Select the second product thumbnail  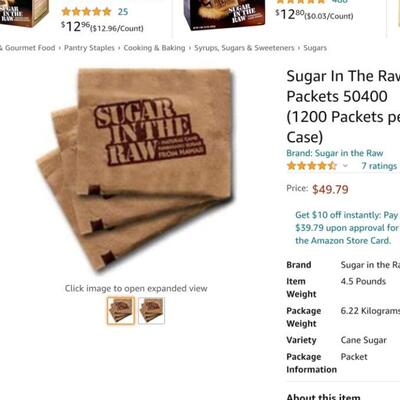tap(151, 311)
